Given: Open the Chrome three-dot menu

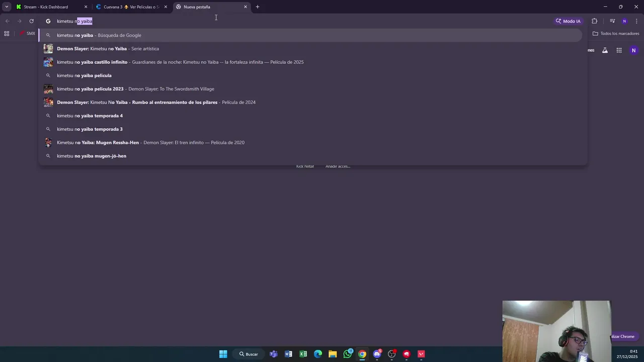Looking at the screenshot, I should click(636, 21).
